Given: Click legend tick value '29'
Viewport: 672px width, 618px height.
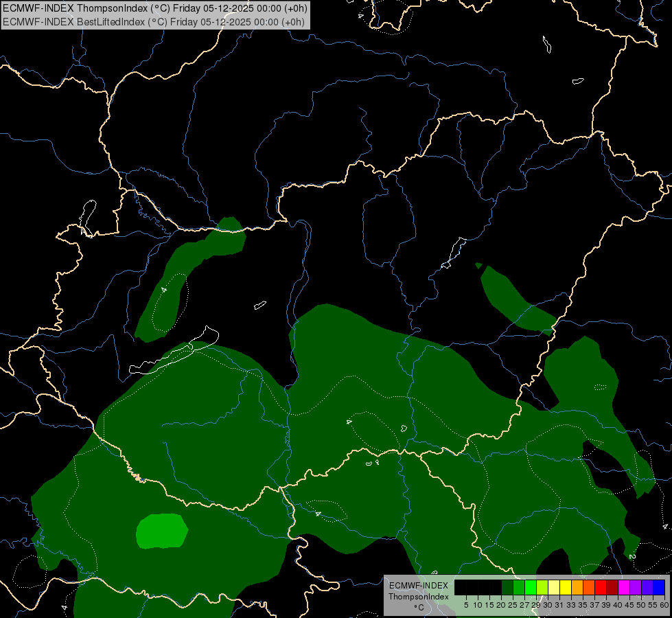Looking at the screenshot, I should (536, 605).
